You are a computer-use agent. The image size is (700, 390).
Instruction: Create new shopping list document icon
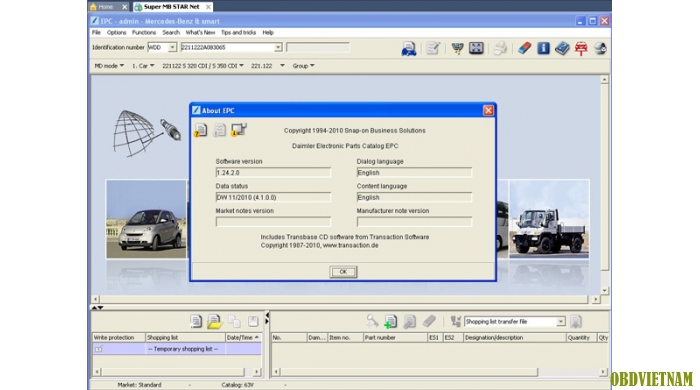point(196,321)
